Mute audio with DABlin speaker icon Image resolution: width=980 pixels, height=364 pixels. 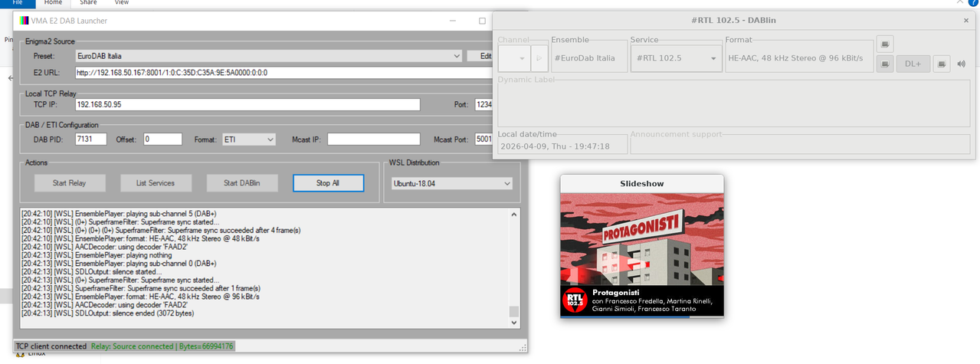962,64
